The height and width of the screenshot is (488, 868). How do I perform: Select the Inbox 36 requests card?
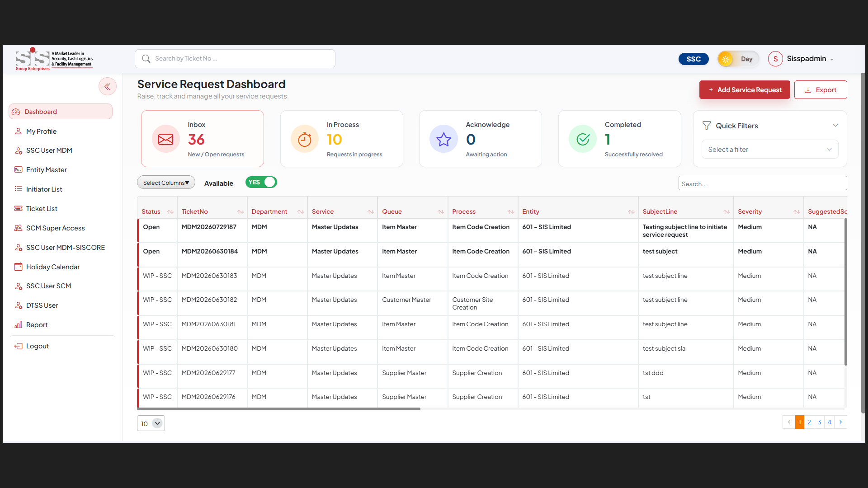click(203, 139)
